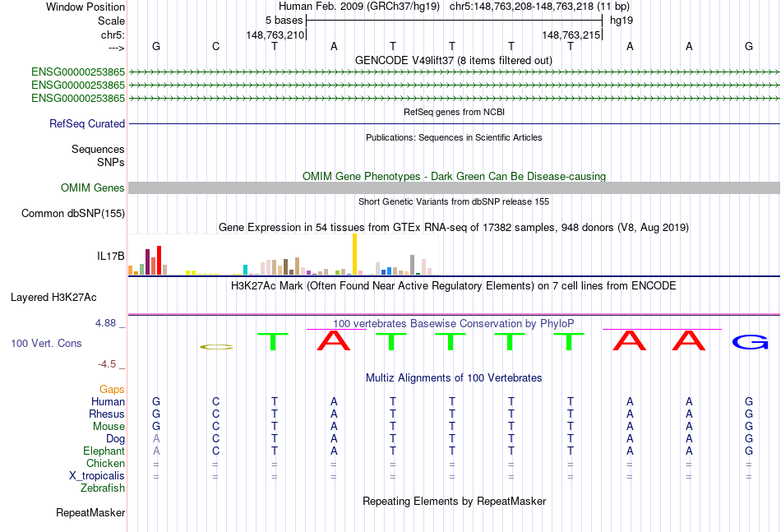
Task: Click the Layered H3K27Ac track label
Action: 53,298
